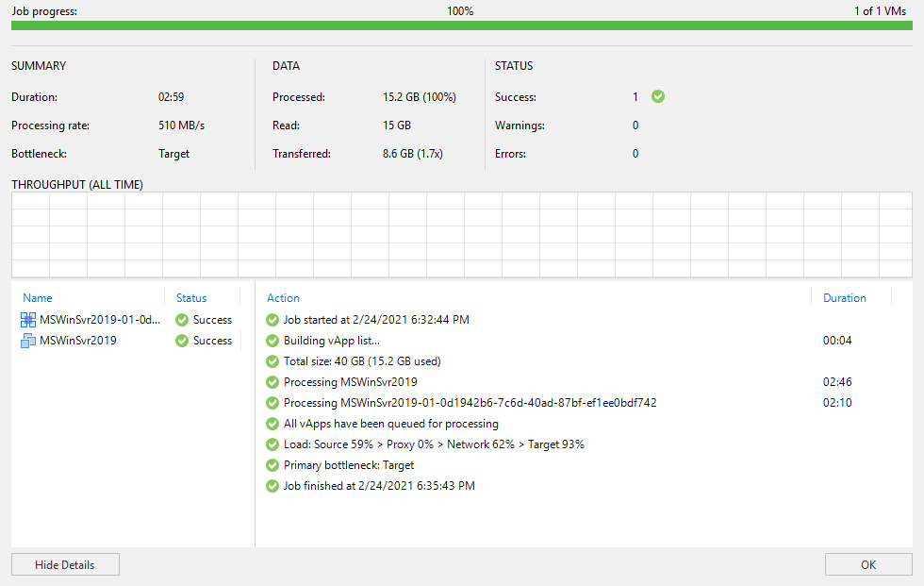The image size is (924, 586).
Task: Select 'Load: Source 59% > Proxy 0%' line
Action: [x=434, y=444]
